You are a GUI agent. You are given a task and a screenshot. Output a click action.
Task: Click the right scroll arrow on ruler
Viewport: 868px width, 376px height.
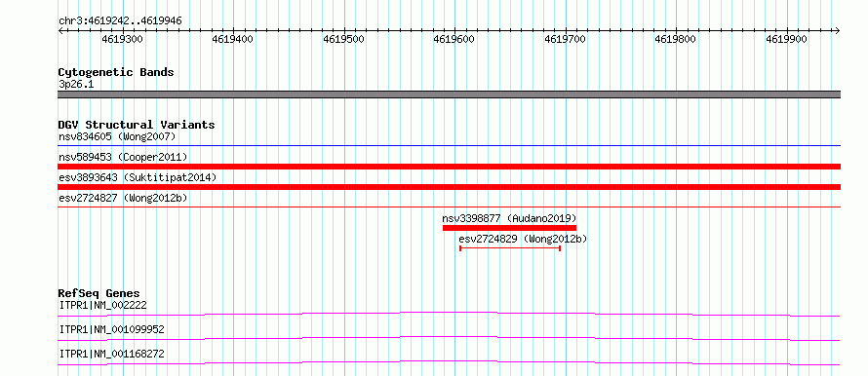(x=838, y=31)
